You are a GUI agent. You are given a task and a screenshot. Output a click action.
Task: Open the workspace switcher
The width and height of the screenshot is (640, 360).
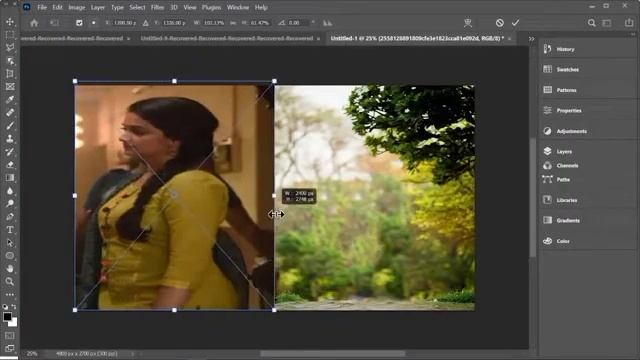[x=607, y=23]
